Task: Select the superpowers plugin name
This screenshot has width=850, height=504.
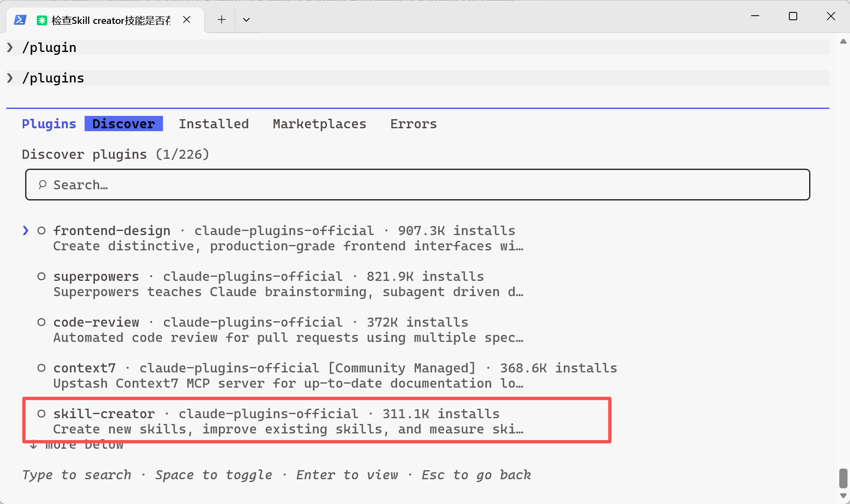Action: [96, 276]
